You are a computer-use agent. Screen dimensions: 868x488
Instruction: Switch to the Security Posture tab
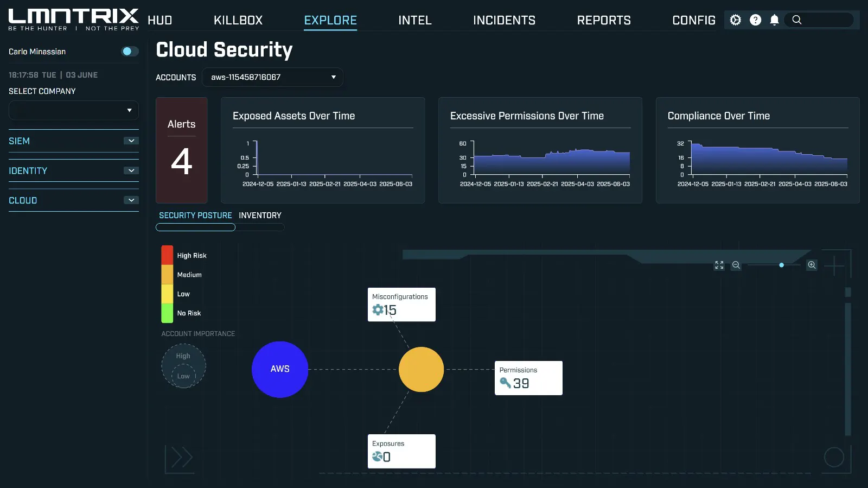[195, 216]
